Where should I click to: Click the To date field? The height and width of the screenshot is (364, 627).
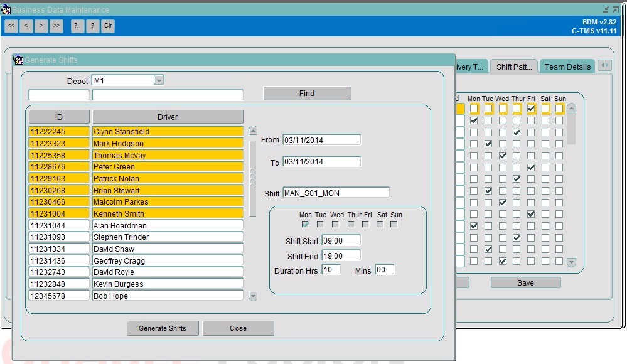pyautogui.click(x=321, y=161)
